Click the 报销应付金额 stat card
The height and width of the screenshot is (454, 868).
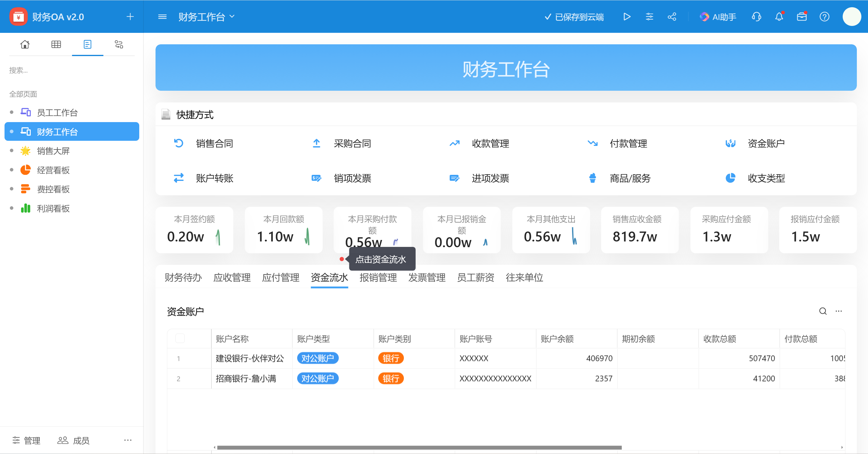[x=818, y=230]
